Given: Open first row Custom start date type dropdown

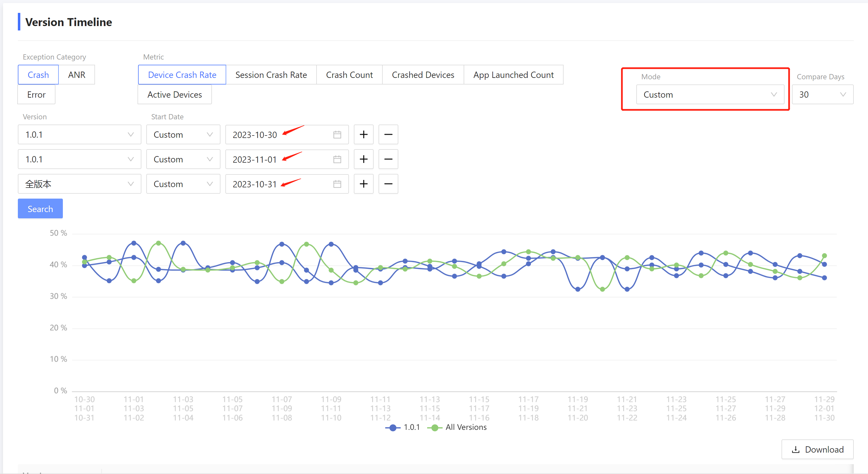Looking at the screenshot, I should tap(183, 135).
